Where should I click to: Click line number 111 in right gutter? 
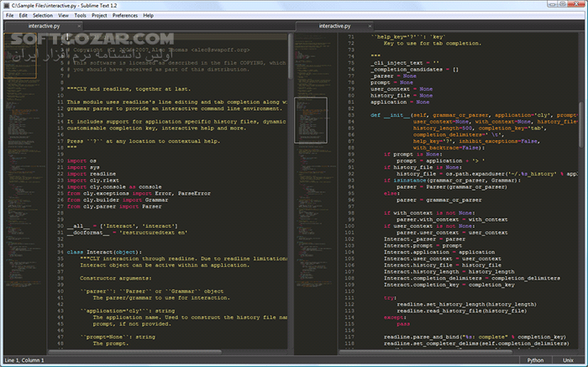[349, 297]
